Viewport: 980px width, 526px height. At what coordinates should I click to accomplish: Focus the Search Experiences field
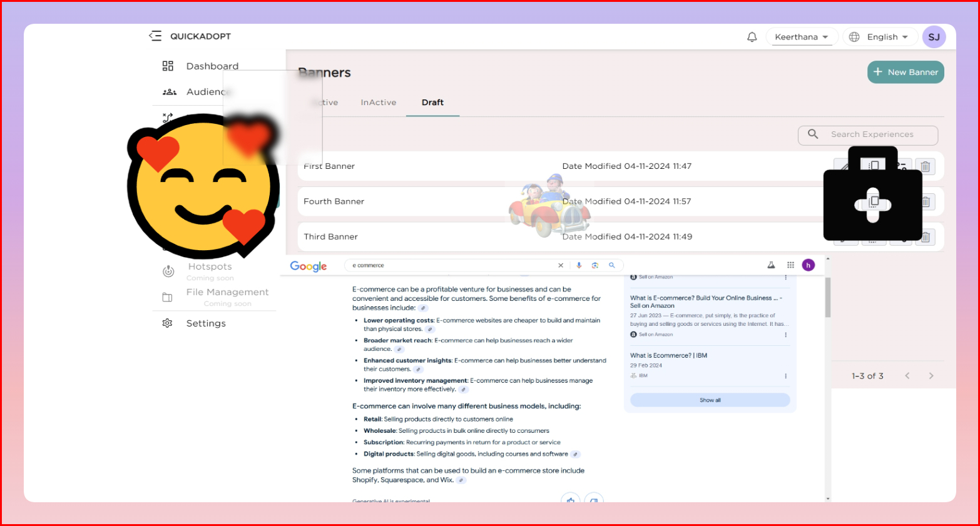(x=868, y=134)
